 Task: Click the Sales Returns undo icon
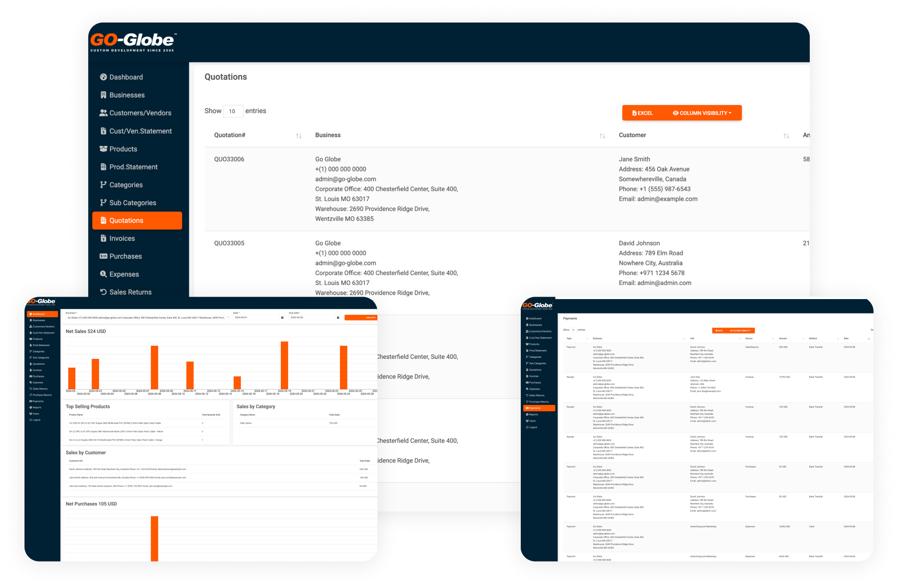click(x=103, y=292)
